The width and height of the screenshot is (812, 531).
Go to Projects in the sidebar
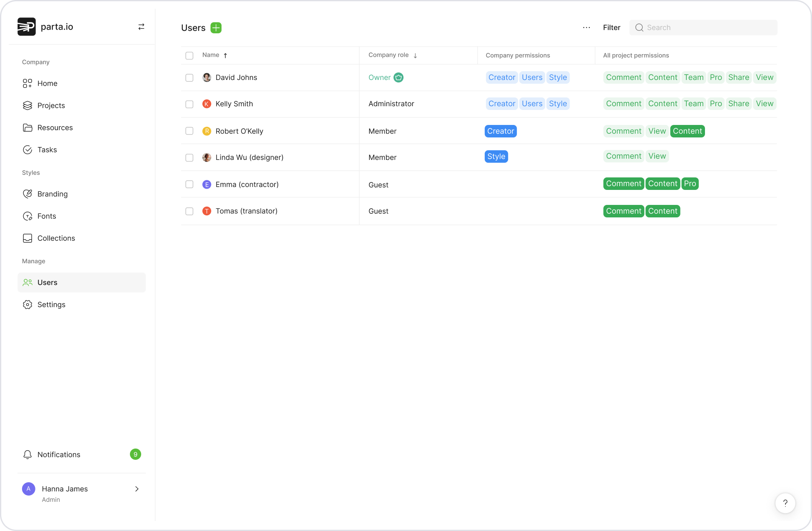[51, 105]
